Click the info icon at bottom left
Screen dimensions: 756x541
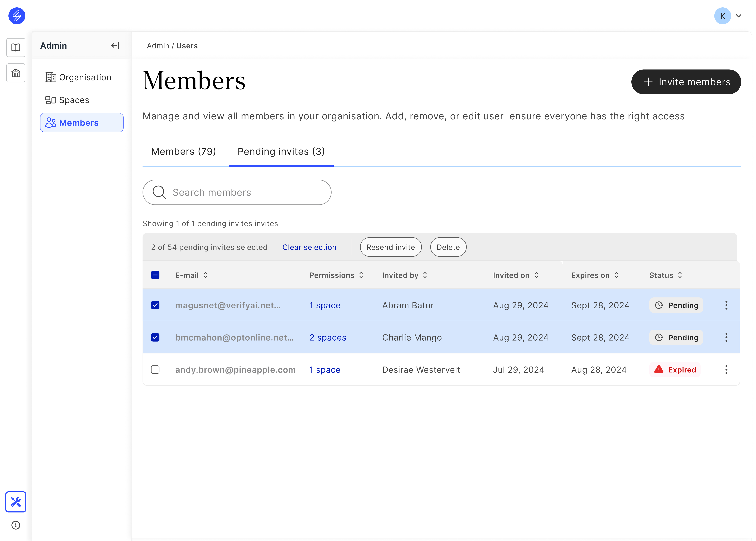[16, 525]
